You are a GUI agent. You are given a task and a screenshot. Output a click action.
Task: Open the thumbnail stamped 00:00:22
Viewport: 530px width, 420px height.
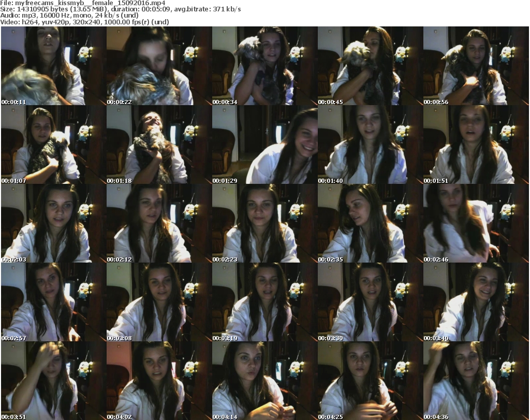click(159, 66)
